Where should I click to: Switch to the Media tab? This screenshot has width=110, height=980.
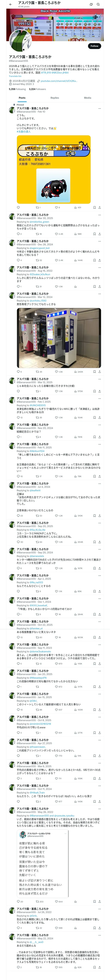pos(87,98)
